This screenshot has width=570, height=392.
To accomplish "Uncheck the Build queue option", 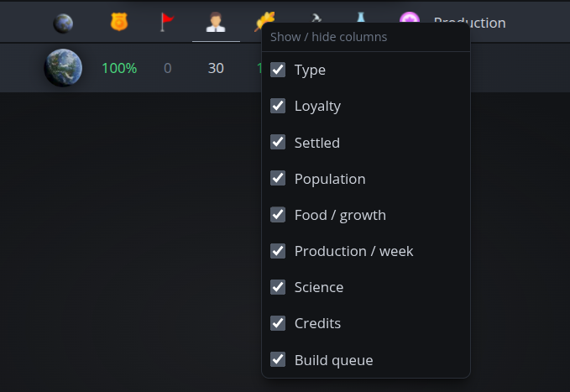I will click(278, 359).
